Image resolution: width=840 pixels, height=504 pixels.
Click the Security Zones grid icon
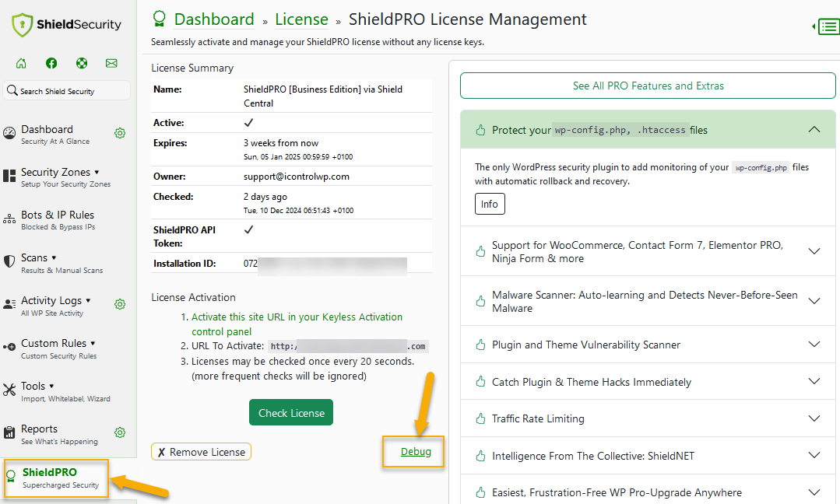[x=9, y=176]
